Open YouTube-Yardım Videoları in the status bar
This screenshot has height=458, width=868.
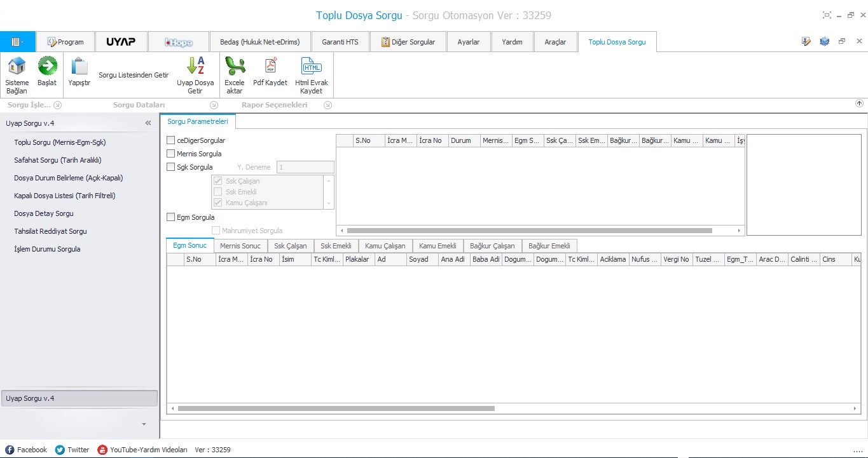[x=142, y=450]
